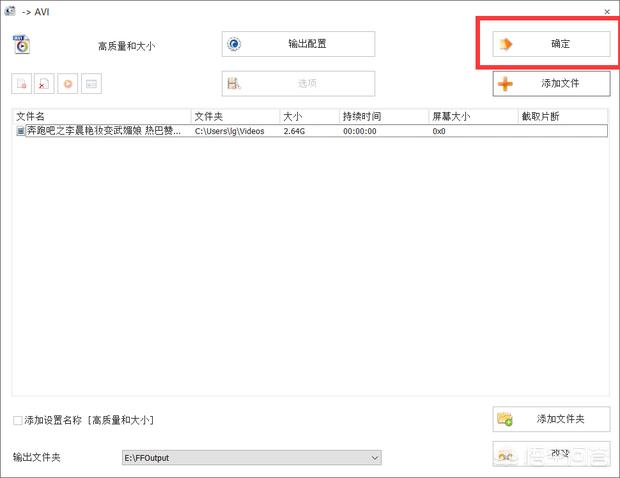Click 添加文件夹 to add a folder

point(551,419)
